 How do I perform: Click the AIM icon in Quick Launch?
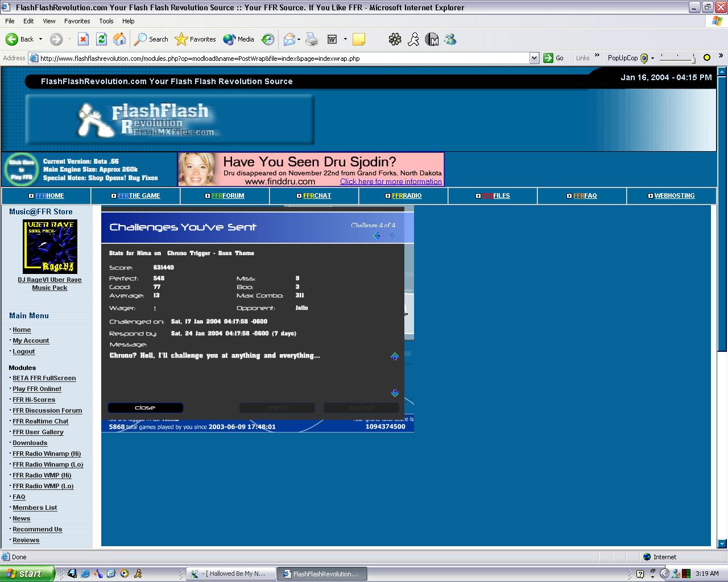(137, 573)
